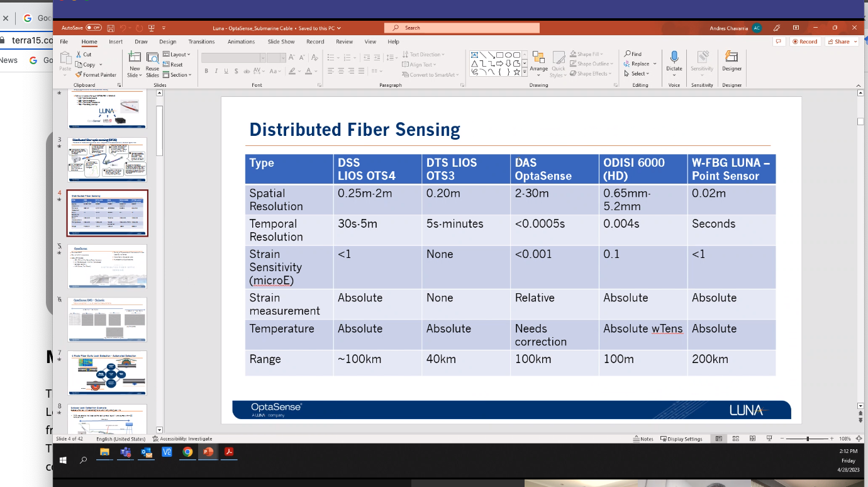Switch to the Design tab
This screenshot has width=868, height=487.
coord(168,42)
